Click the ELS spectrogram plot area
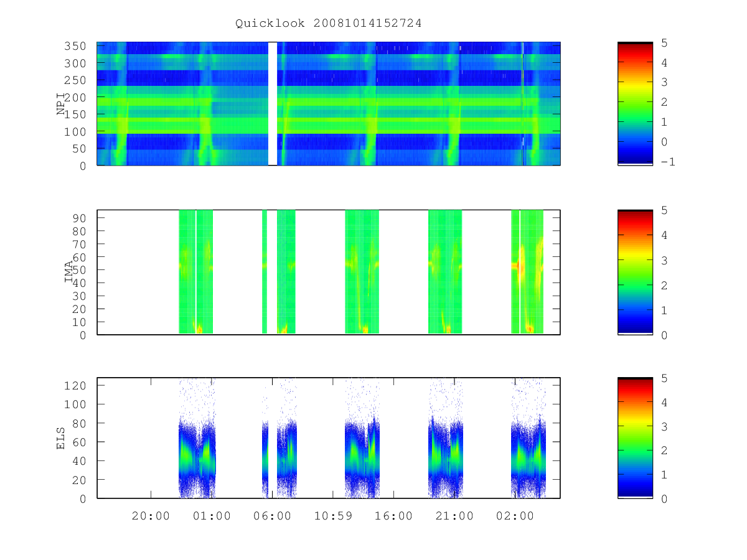Viewport: 747px width, 560px height. 329,437
